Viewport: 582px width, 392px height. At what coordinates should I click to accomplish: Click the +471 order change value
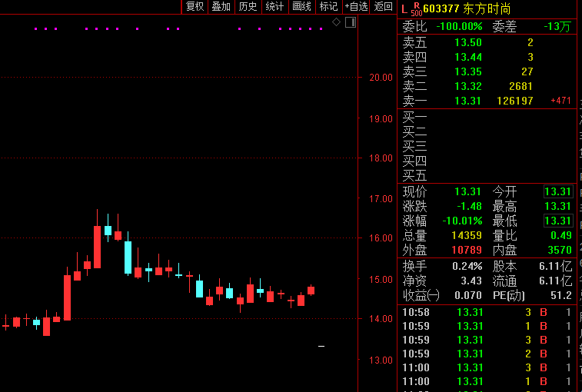pos(560,101)
